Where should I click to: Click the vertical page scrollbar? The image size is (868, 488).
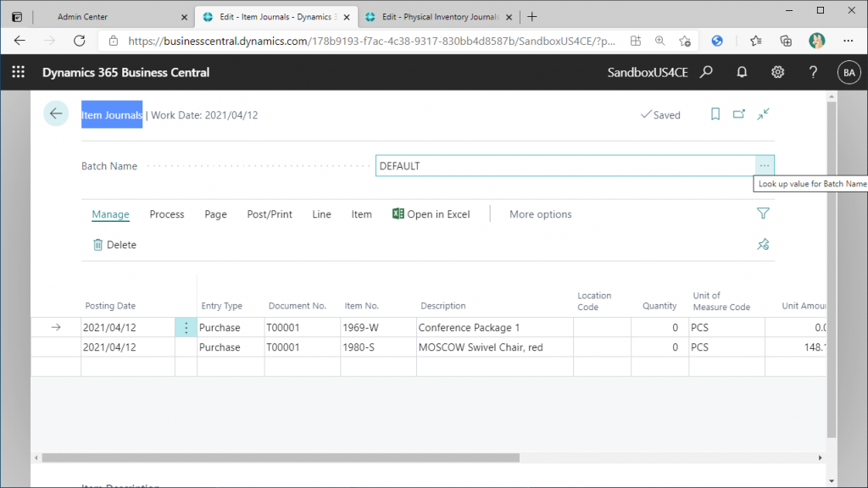[832, 270]
